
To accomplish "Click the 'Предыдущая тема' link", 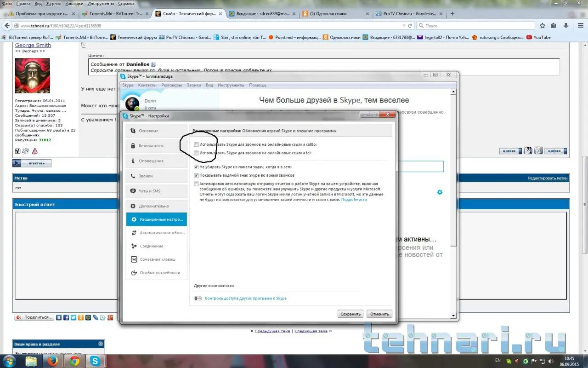I will pyautogui.click(x=272, y=331).
